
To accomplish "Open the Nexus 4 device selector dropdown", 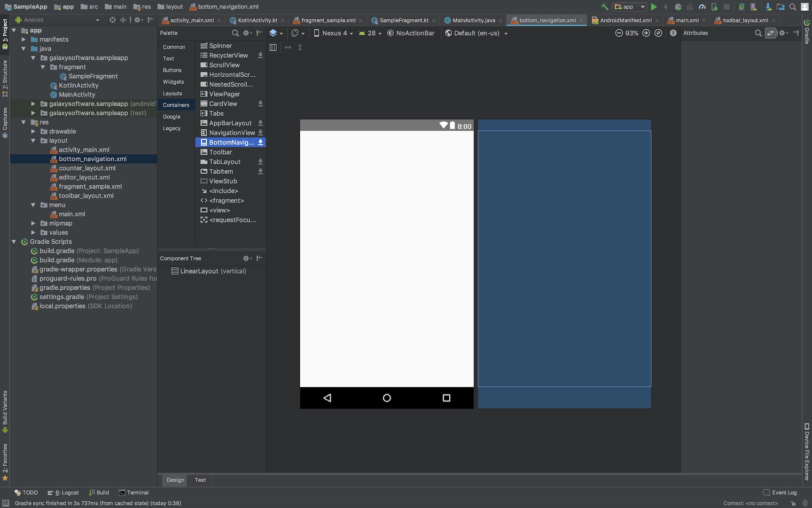I will [x=332, y=33].
